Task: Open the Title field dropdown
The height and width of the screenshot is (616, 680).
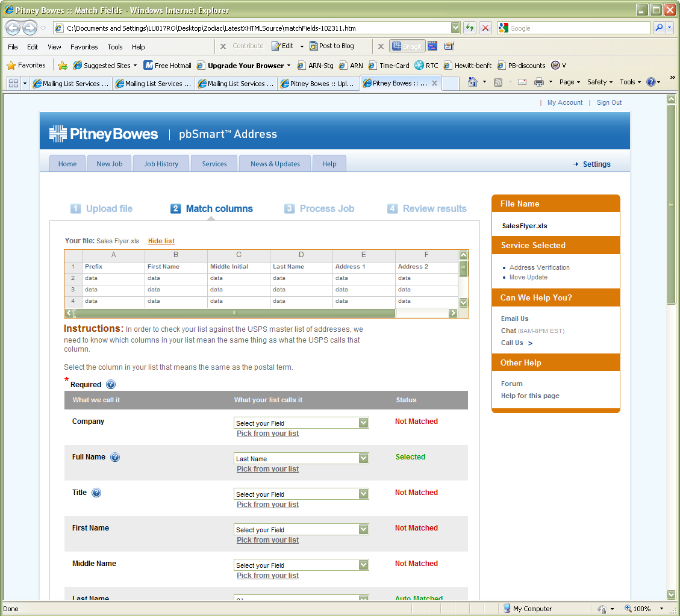Action: click(x=363, y=494)
